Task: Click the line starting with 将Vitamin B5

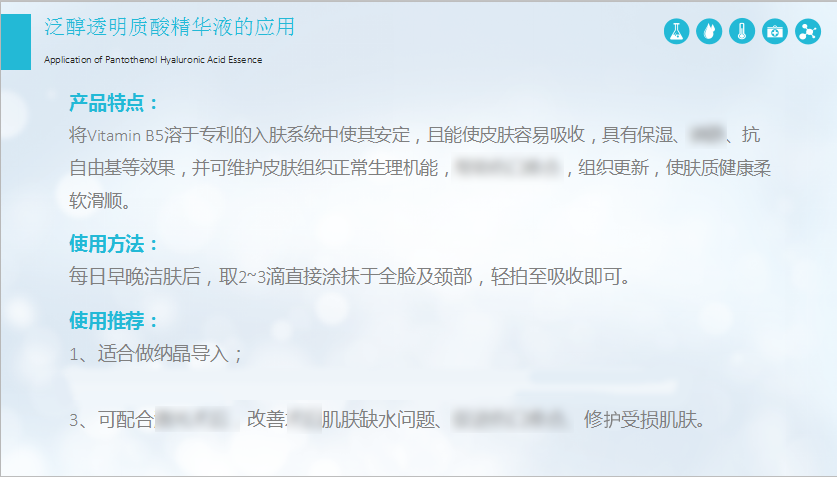Action: tap(414, 135)
